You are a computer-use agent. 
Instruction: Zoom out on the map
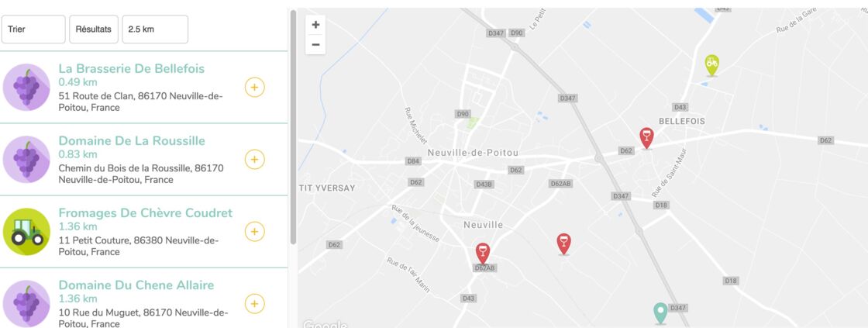tap(315, 45)
